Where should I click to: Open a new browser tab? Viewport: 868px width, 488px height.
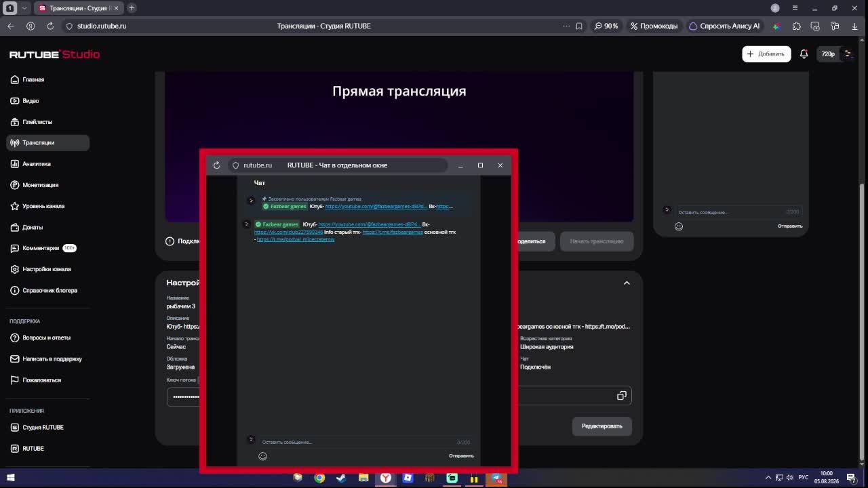(x=132, y=8)
